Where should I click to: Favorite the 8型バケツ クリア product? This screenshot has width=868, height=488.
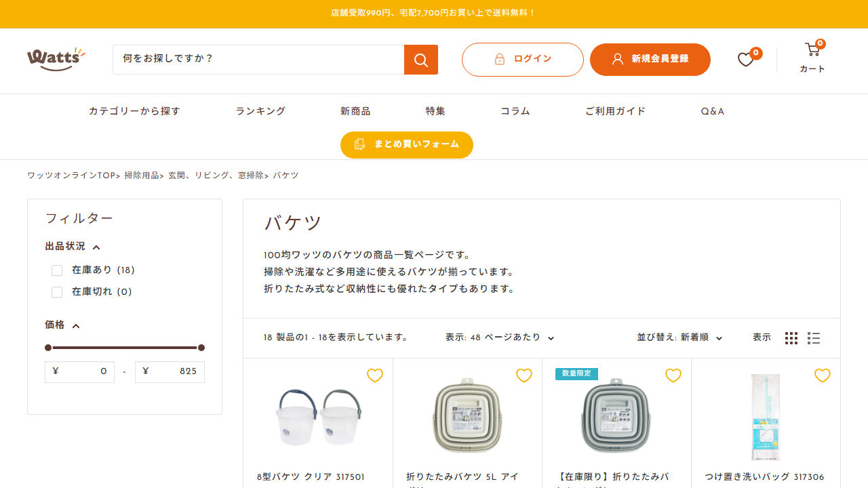[x=375, y=375]
